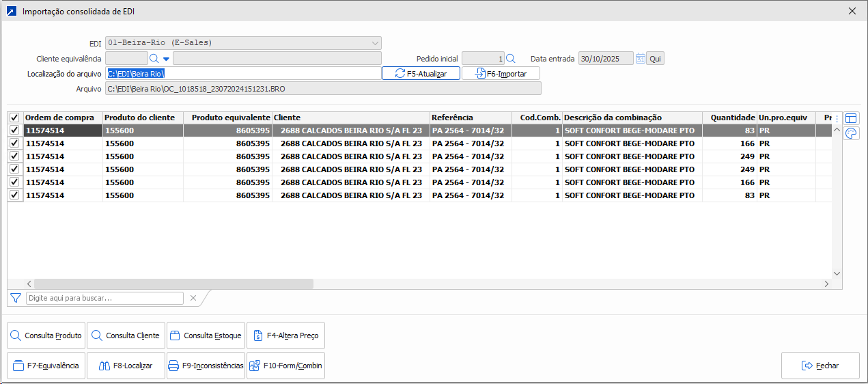Screen dimensions: 868x384
Task: Select the fourth row's 11574514 order cell
Action: [63, 169]
